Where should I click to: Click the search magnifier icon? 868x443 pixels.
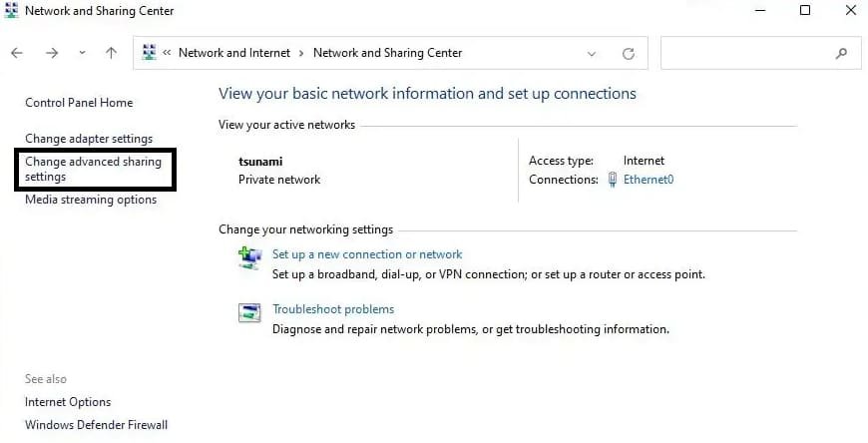(x=842, y=53)
